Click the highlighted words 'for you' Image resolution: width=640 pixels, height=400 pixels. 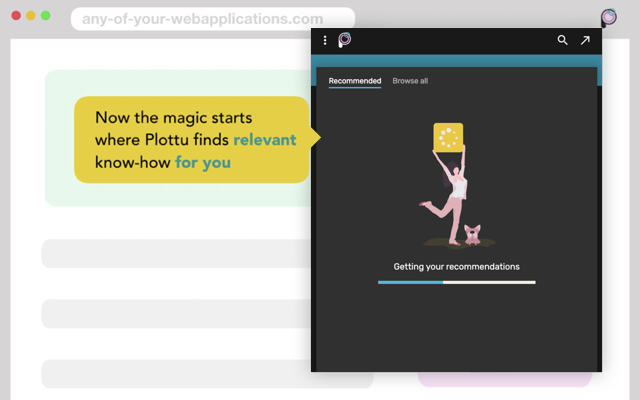(x=203, y=163)
